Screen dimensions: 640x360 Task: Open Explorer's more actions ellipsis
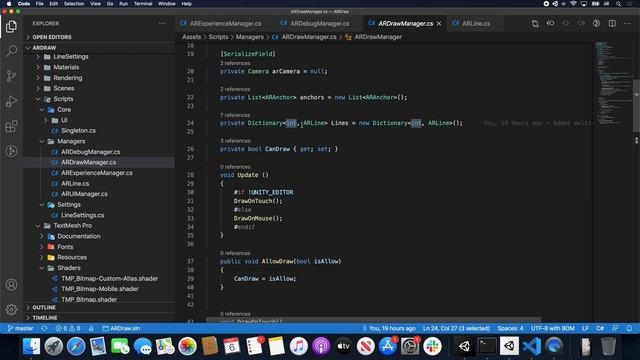coord(162,23)
